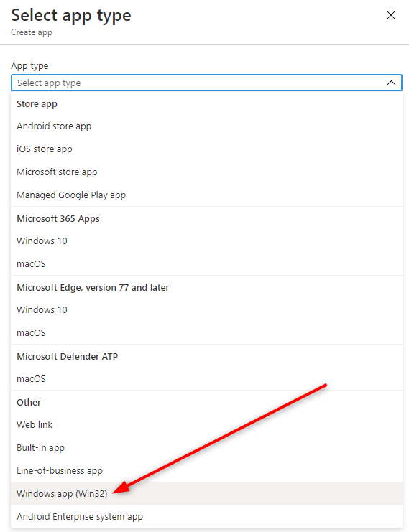Select Windows 10 under Microsoft 365 Apps
This screenshot has height=532, width=409.
pyautogui.click(x=206, y=241)
